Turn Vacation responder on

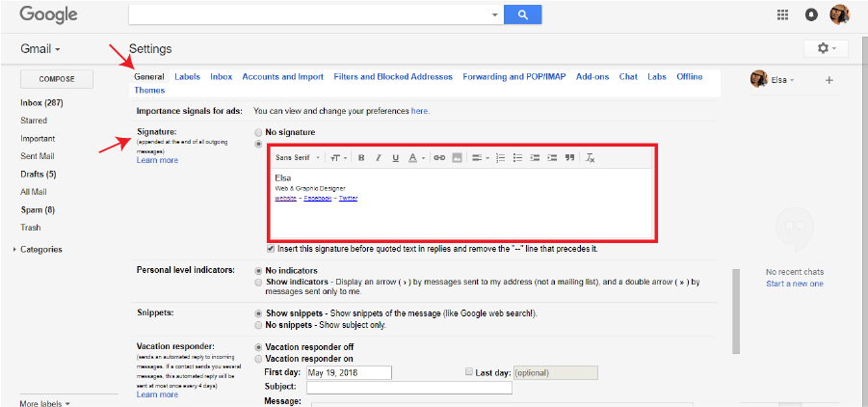(258, 359)
